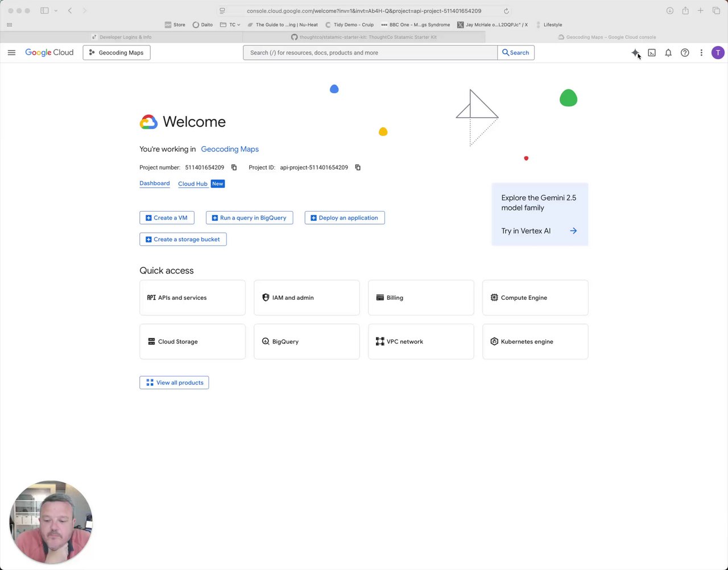
Task: Open the Compute Engine card
Action: click(535, 298)
